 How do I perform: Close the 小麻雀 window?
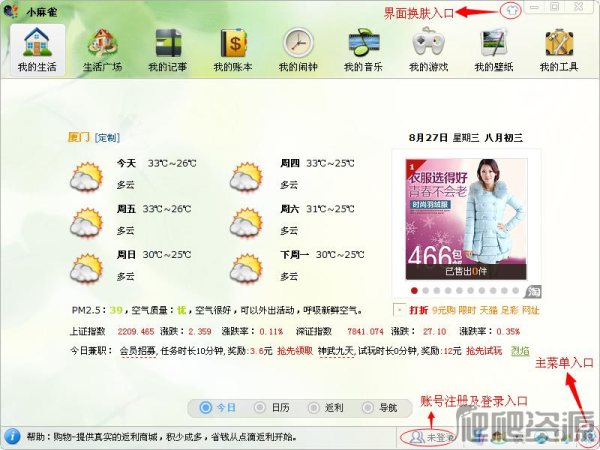click(579, 7)
